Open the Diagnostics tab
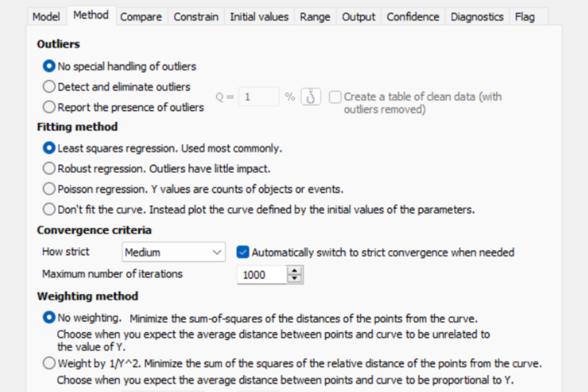The height and width of the screenshot is (392, 588). pos(477,16)
